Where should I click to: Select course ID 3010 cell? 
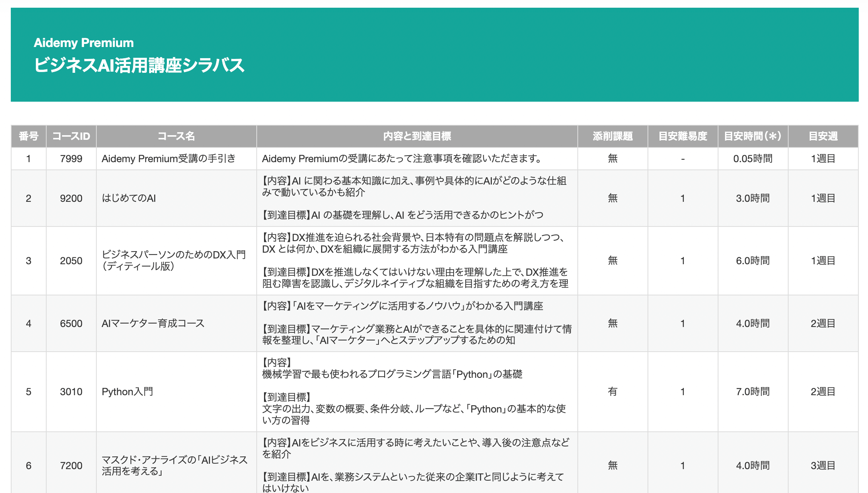click(x=71, y=392)
